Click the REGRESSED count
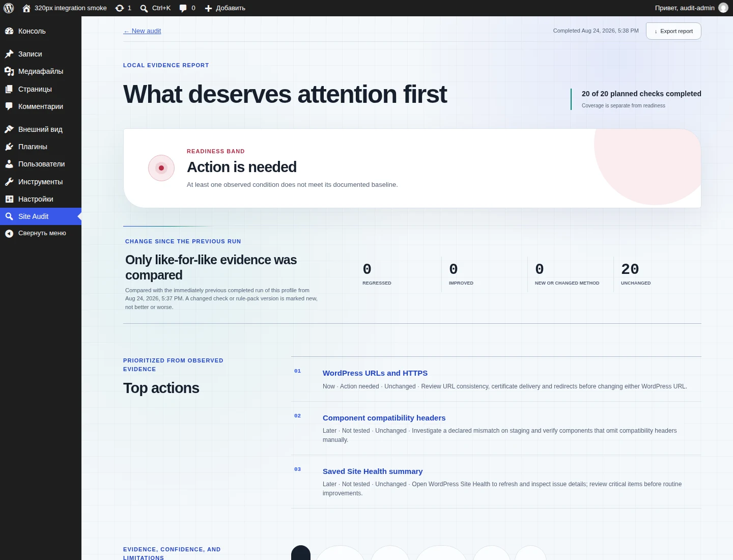The height and width of the screenshot is (560, 733). [367, 269]
